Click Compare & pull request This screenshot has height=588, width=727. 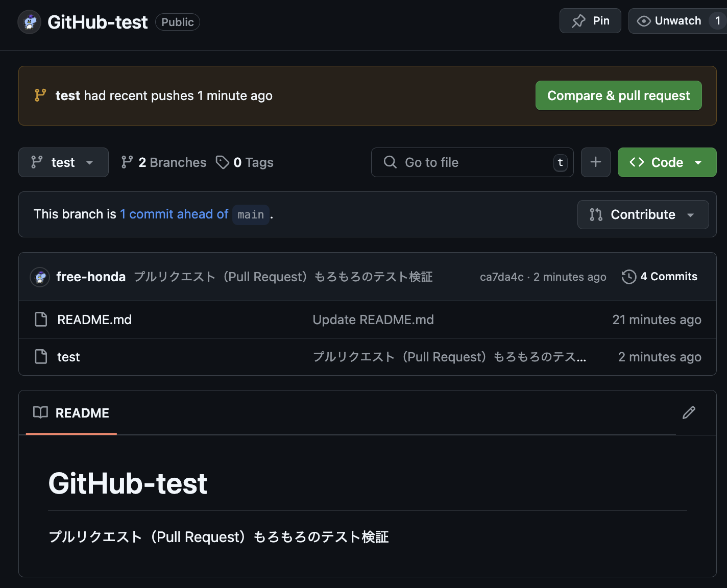pyautogui.click(x=618, y=95)
